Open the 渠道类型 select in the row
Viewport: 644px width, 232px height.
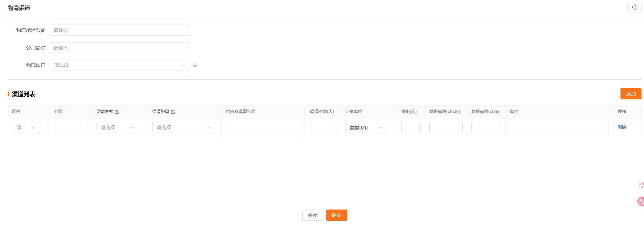(x=183, y=127)
